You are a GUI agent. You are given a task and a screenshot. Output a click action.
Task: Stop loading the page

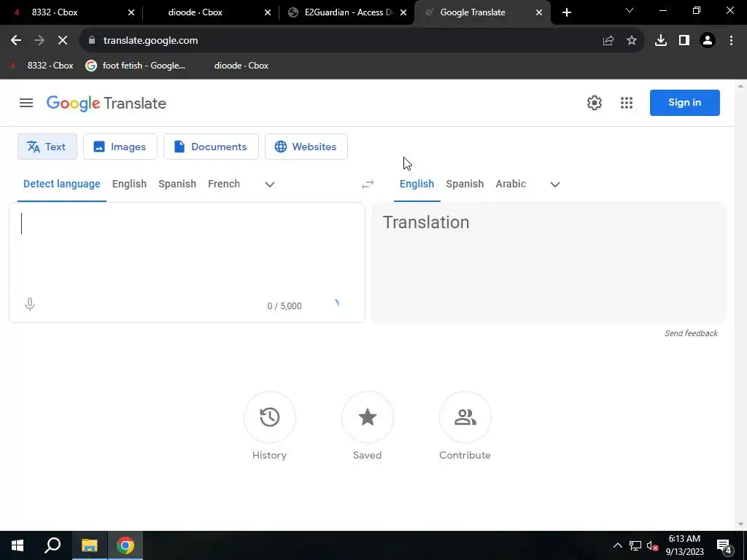pyautogui.click(x=63, y=41)
